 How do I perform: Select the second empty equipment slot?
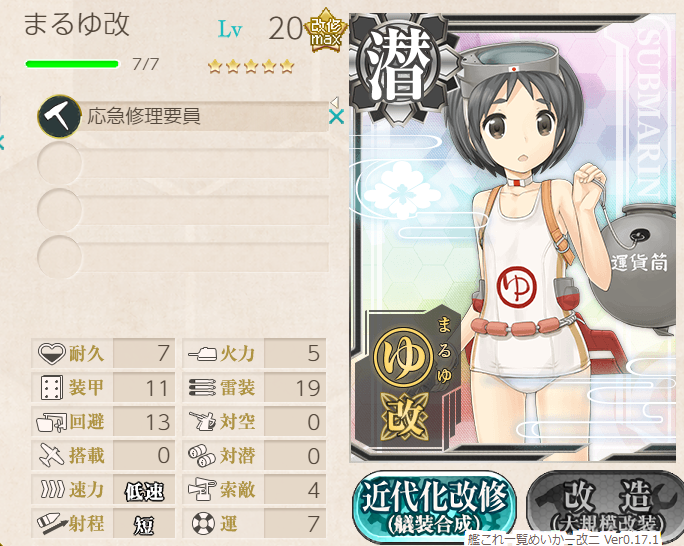click(183, 163)
